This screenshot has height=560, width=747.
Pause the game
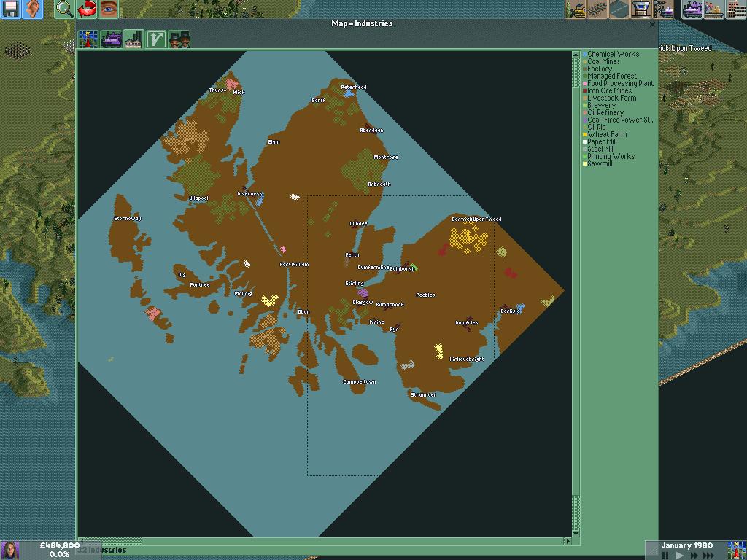point(665,555)
